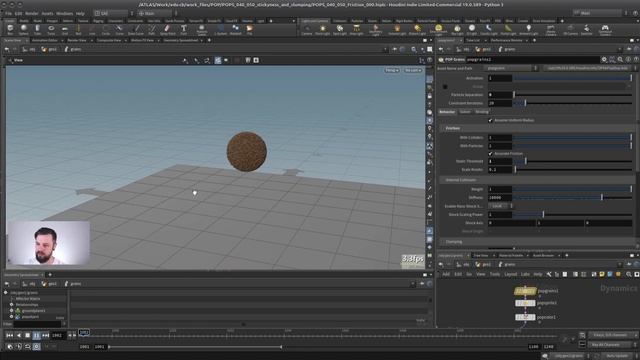Select the Gamepad Camera shelf tool
The height and width of the screenshot is (360, 640).
(605, 29)
